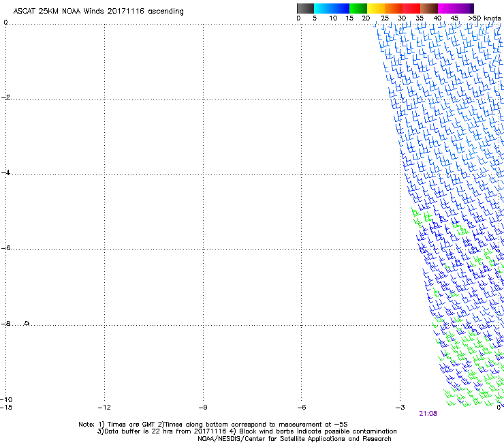
Task: Click the '>50 knots' legend label
Action: pos(484,18)
